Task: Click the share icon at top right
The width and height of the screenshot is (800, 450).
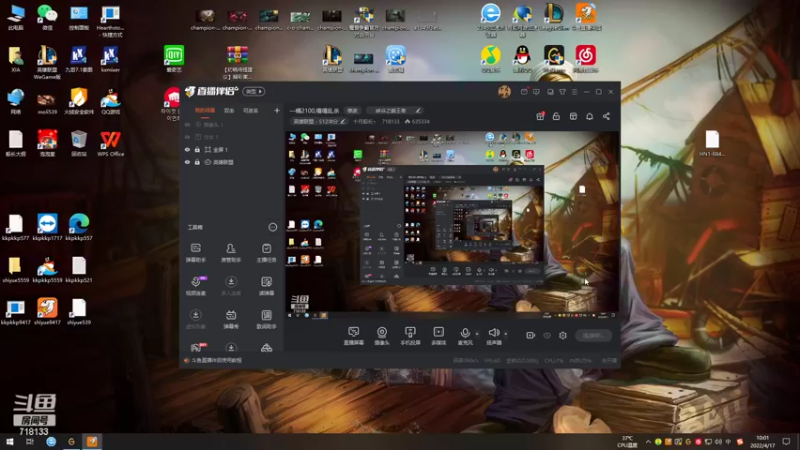Action: tap(606, 116)
